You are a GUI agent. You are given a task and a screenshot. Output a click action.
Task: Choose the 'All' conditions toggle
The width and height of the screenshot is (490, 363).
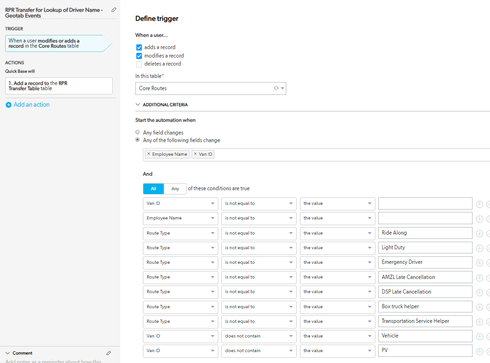[153, 189]
